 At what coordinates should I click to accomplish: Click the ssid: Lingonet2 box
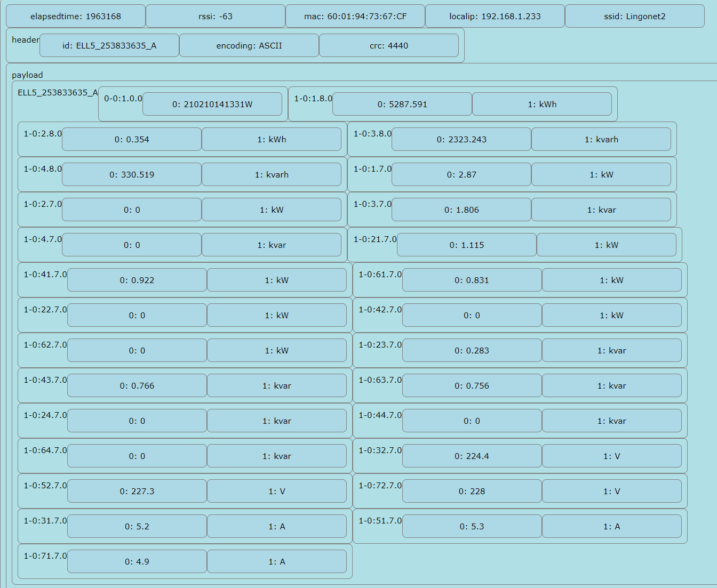pyautogui.click(x=635, y=16)
